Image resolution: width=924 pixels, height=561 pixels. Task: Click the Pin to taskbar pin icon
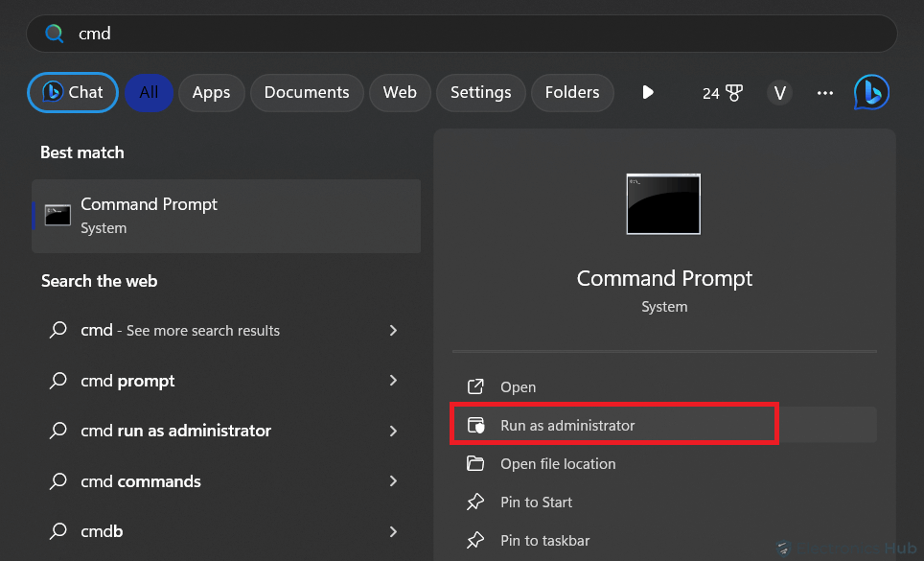coord(475,540)
